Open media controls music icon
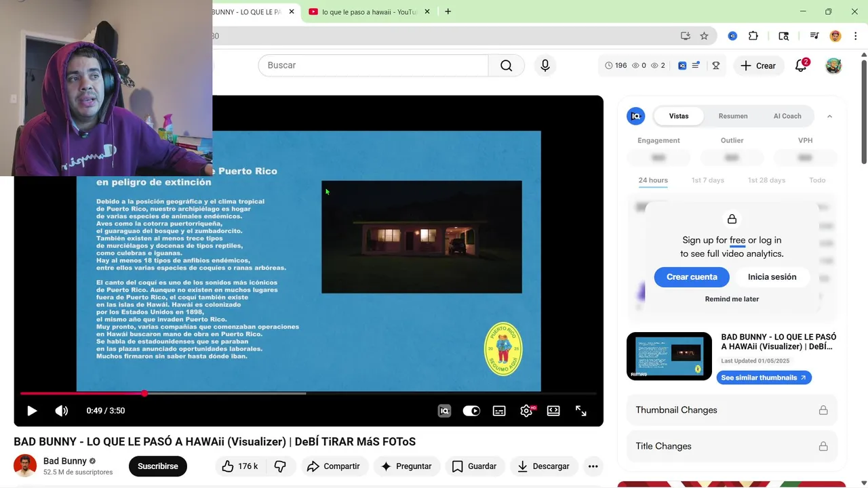This screenshot has height=488, width=868. click(x=814, y=36)
